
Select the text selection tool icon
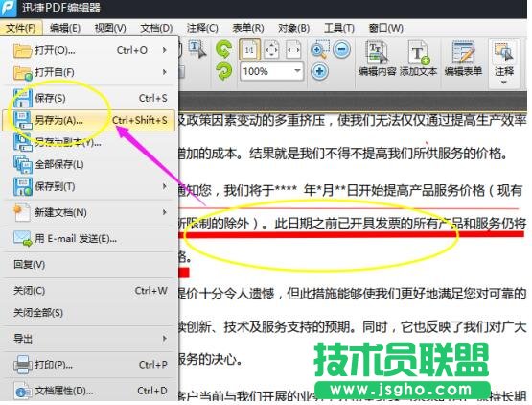point(197,49)
